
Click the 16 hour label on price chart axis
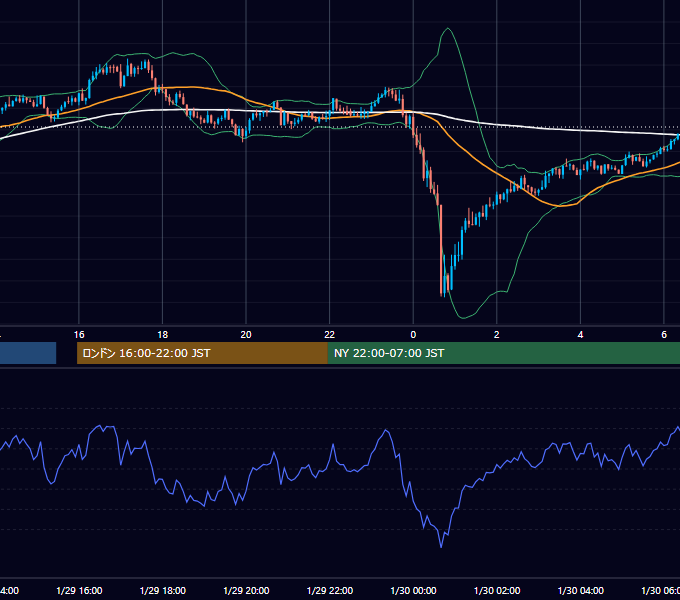pos(79,335)
